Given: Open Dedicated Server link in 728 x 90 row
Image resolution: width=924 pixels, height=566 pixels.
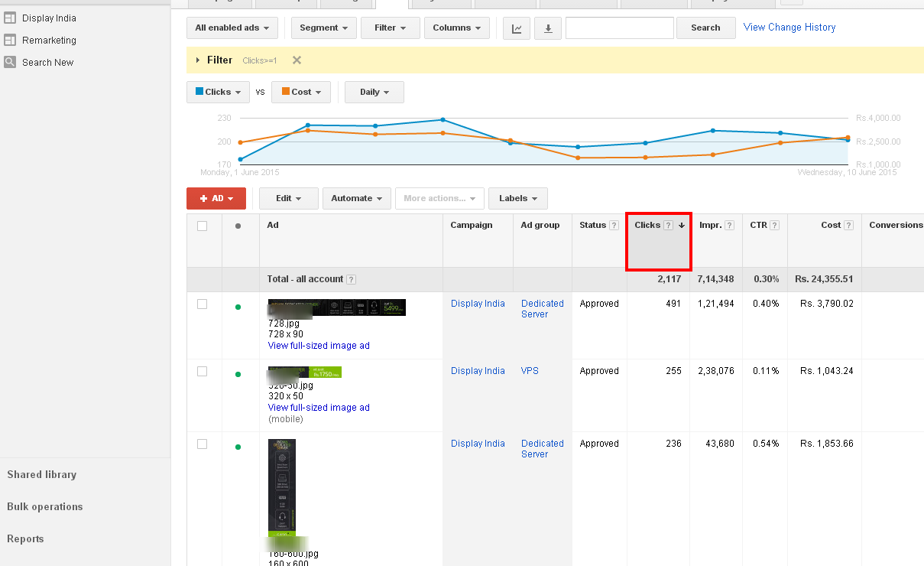Looking at the screenshot, I should [543, 309].
